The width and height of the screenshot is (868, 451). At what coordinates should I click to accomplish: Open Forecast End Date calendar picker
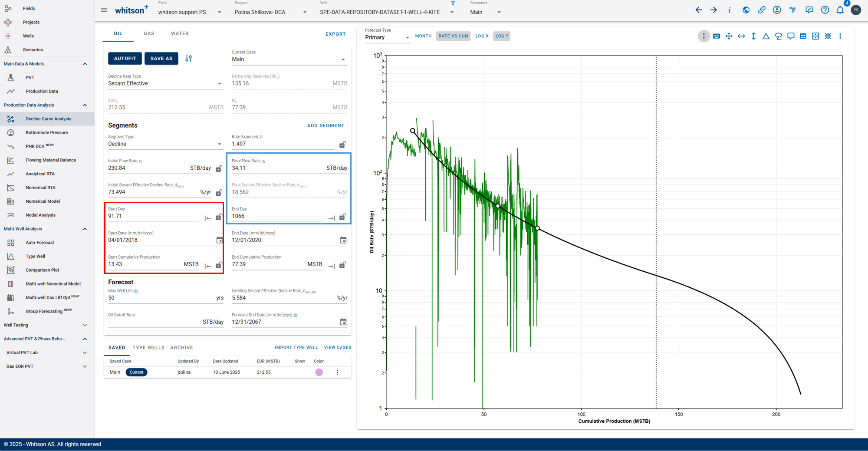point(343,322)
